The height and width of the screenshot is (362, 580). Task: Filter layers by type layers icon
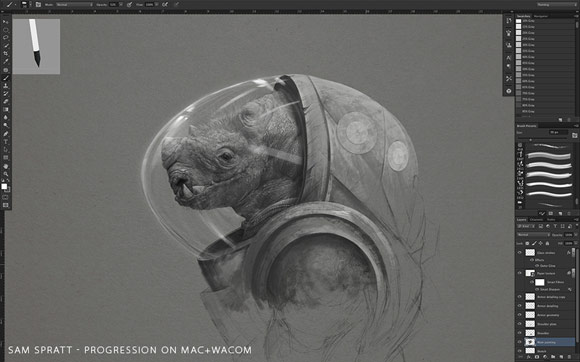[555, 226]
